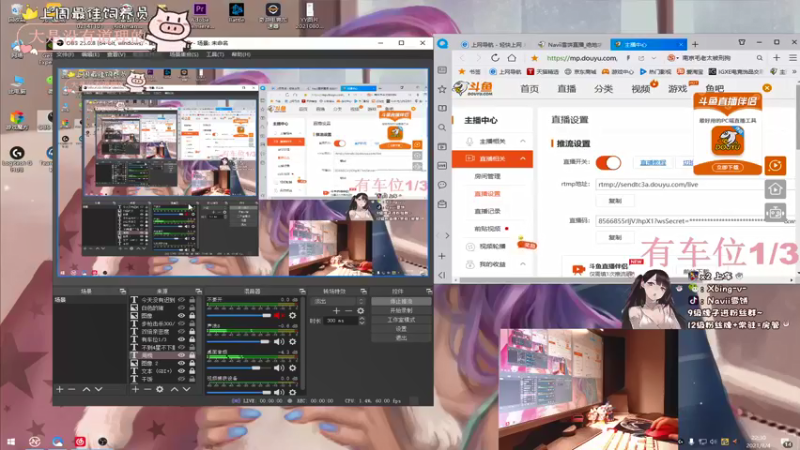800x450 pixels.
Task: Expand browser side panel arrow
Action: (447, 236)
